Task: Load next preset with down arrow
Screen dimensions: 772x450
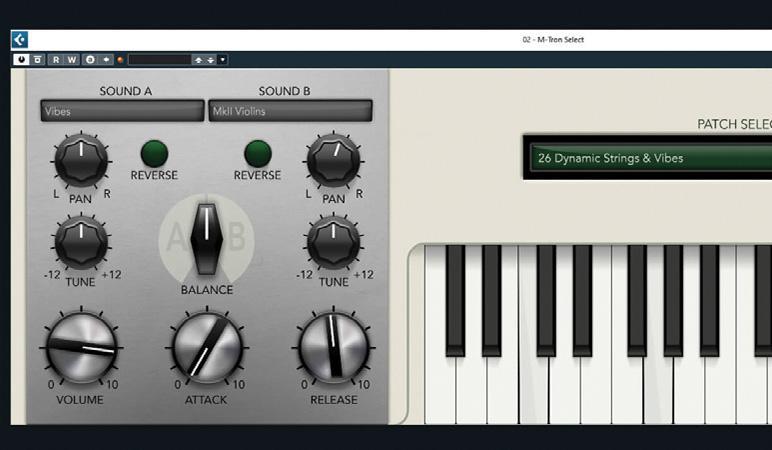Action: click(x=210, y=60)
